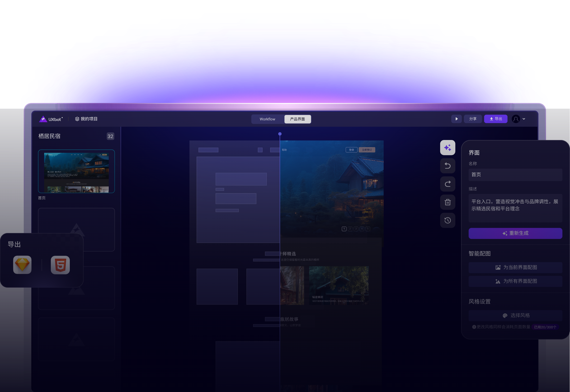570x392 pixels.
Task: Click the info icon beside 更改风格 notice
Action: tap(474, 327)
